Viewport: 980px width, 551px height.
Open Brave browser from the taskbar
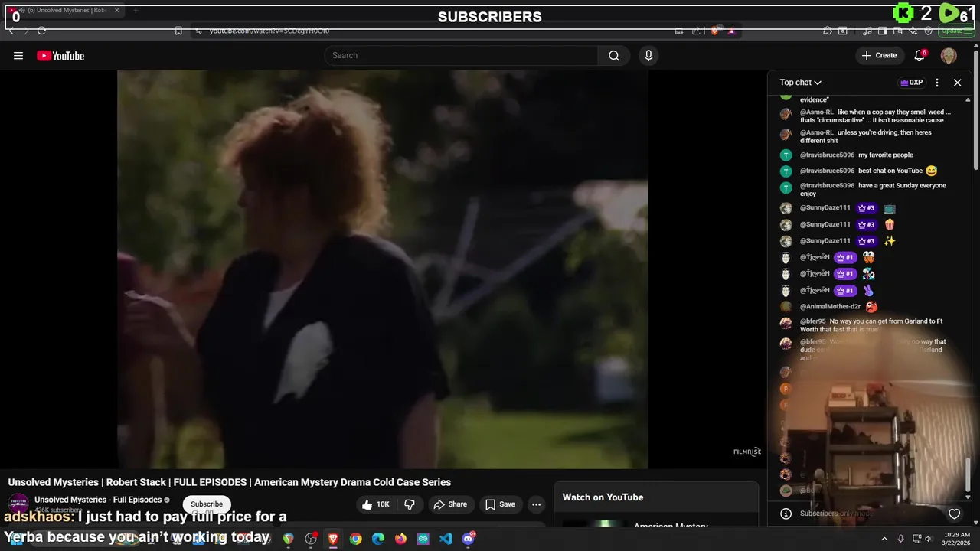(x=333, y=539)
